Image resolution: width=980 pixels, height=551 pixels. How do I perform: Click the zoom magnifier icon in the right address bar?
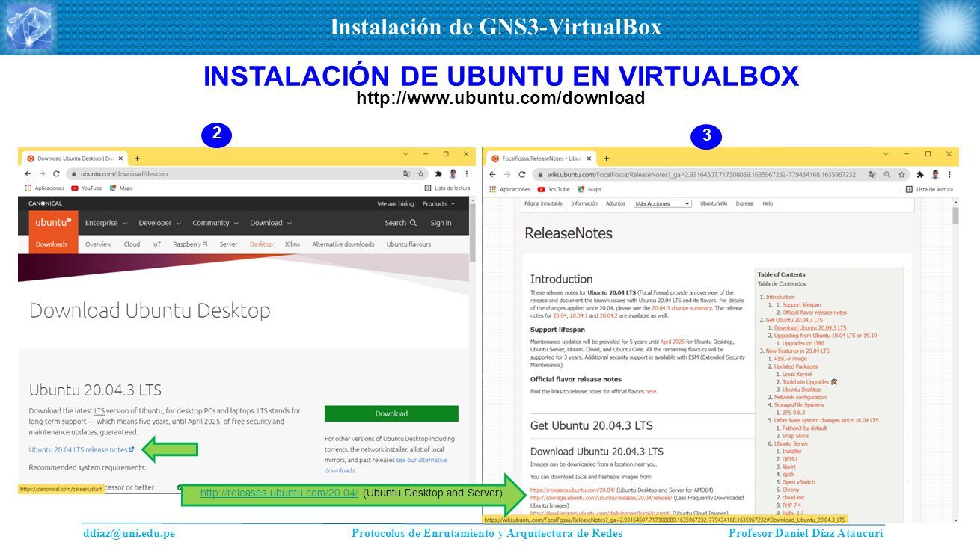click(x=887, y=174)
